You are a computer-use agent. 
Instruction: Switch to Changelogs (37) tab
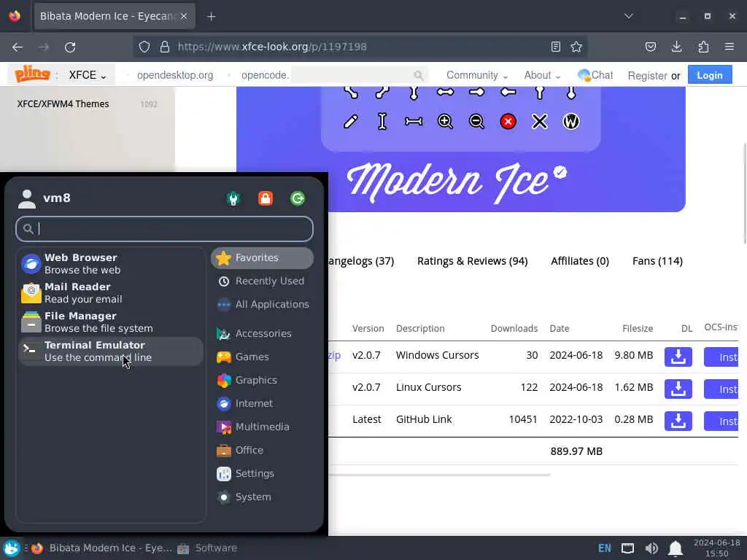pos(362,261)
